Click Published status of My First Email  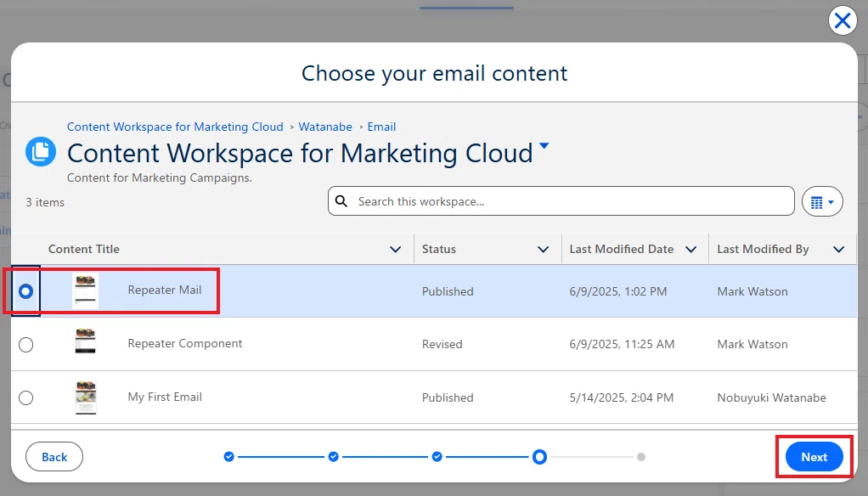tap(448, 397)
